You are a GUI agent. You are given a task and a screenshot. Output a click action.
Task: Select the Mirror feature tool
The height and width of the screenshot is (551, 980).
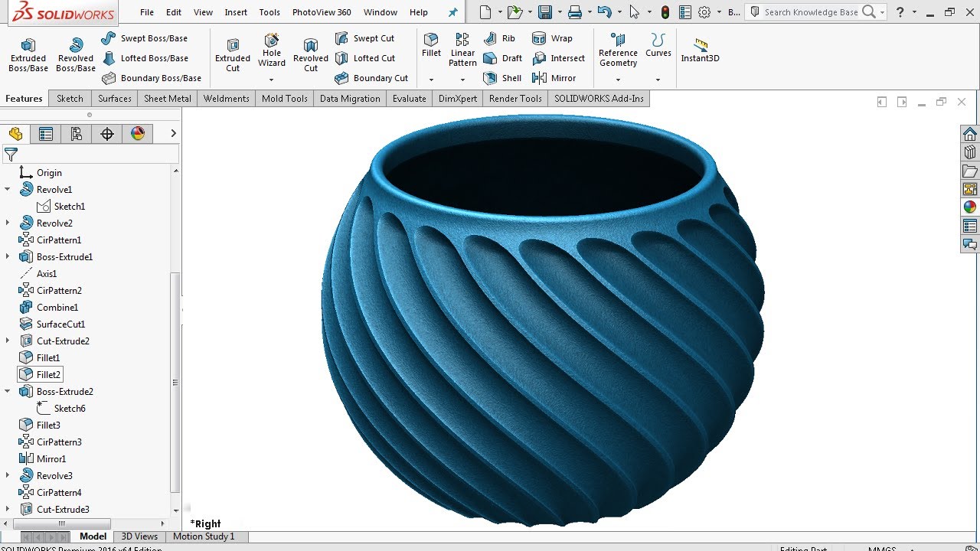coord(554,78)
